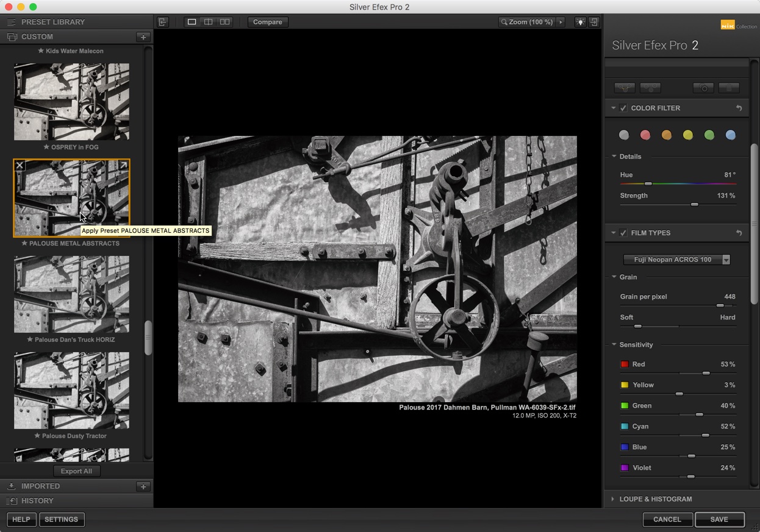Select the yellow color filter
The width and height of the screenshot is (760, 532).
687,135
